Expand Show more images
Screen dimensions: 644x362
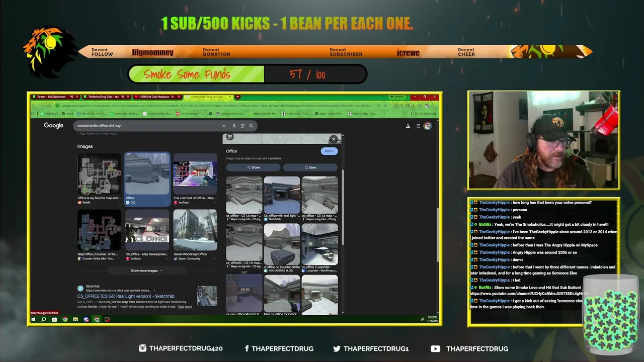147,270
